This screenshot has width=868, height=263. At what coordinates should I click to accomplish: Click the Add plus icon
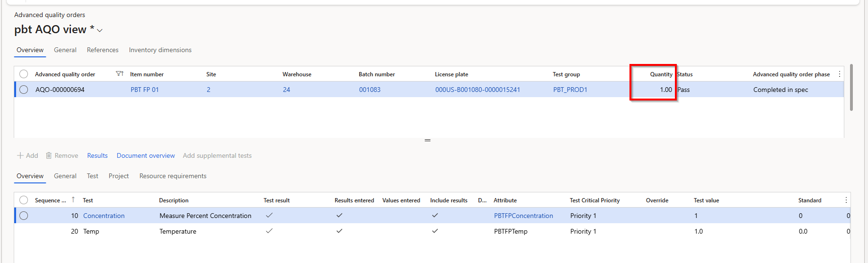pyautogui.click(x=20, y=155)
